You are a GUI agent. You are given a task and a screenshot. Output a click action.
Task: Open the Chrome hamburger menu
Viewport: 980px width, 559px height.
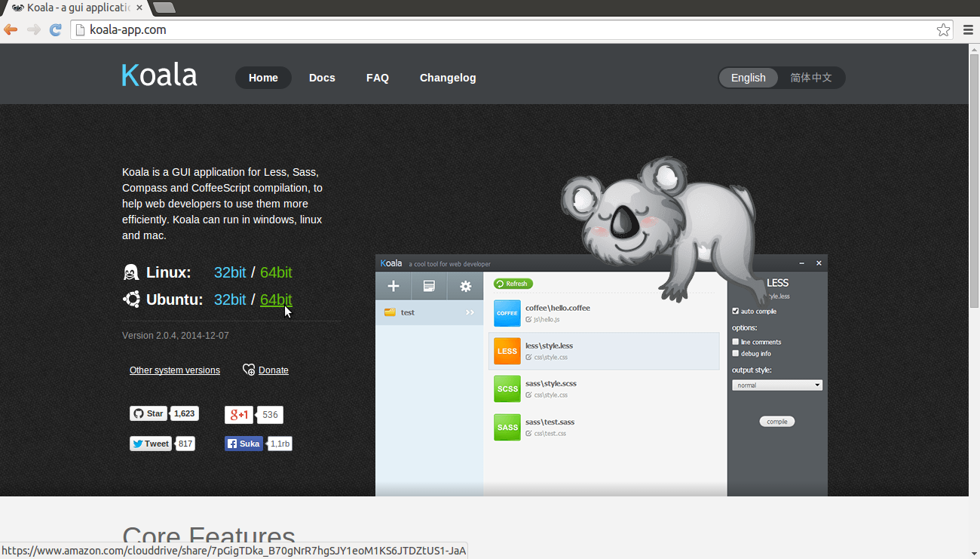(968, 30)
